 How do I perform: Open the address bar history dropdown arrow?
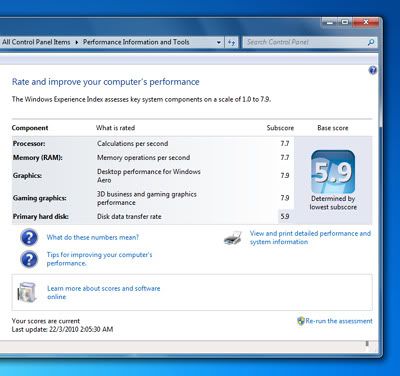219,42
